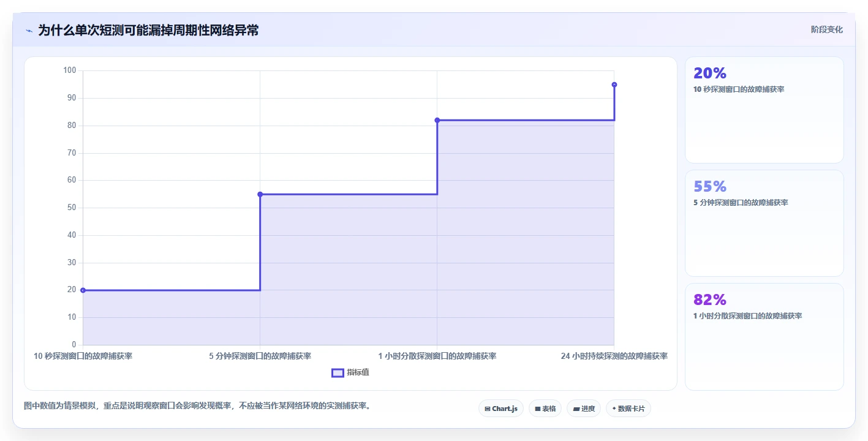Click the lightning icon beside the title
This screenshot has height=441, width=868.
(29, 31)
